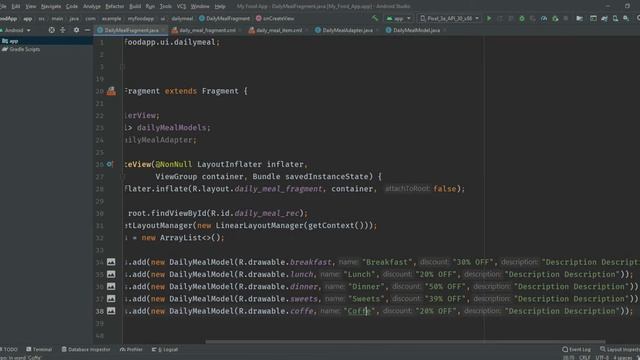Open the app run configuration dropdown

pos(398,18)
